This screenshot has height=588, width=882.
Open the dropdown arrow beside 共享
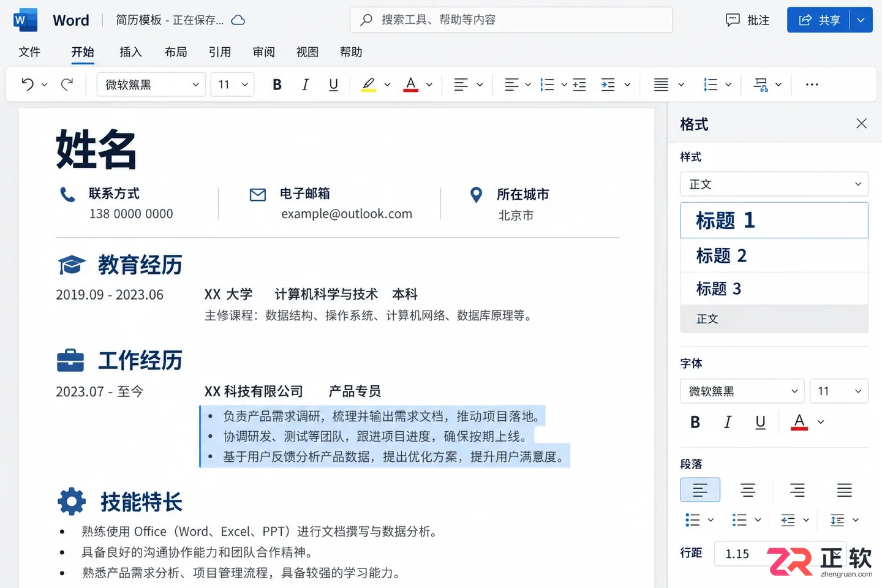pyautogui.click(x=861, y=20)
